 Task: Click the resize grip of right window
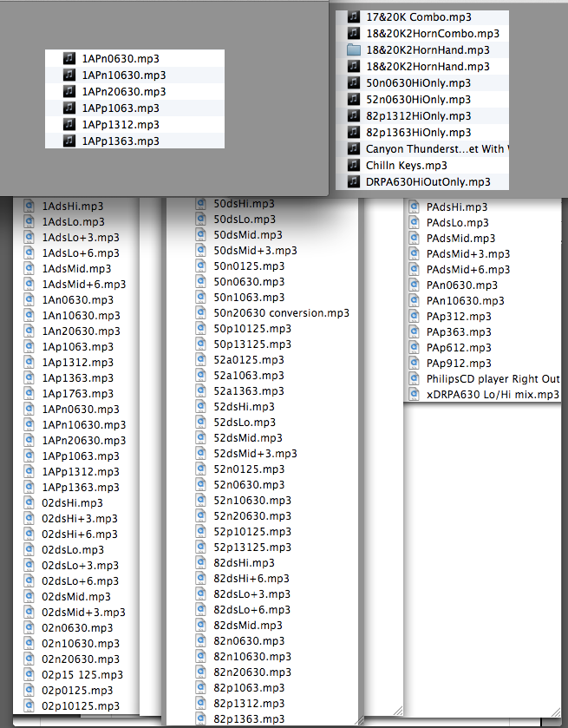tap(555, 712)
